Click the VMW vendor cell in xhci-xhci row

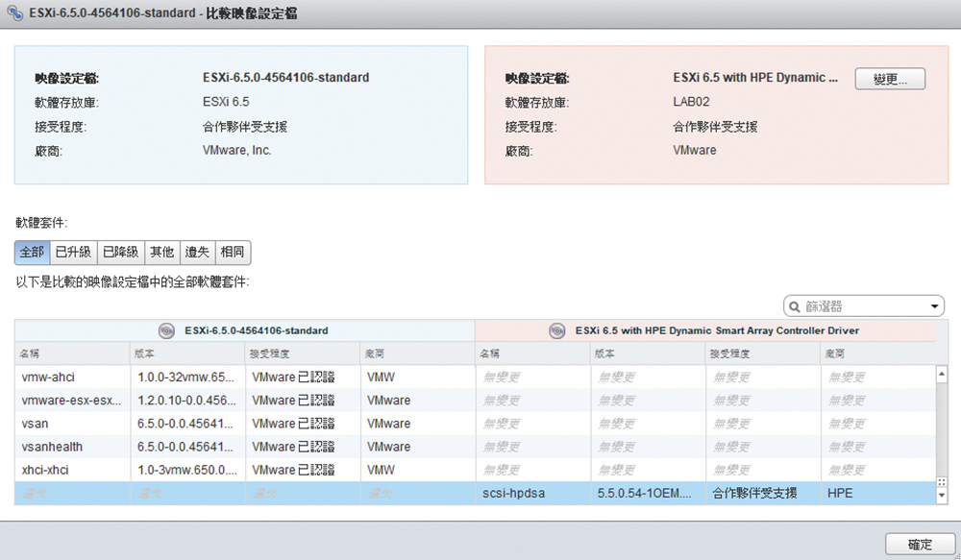[x=418, y=471]
